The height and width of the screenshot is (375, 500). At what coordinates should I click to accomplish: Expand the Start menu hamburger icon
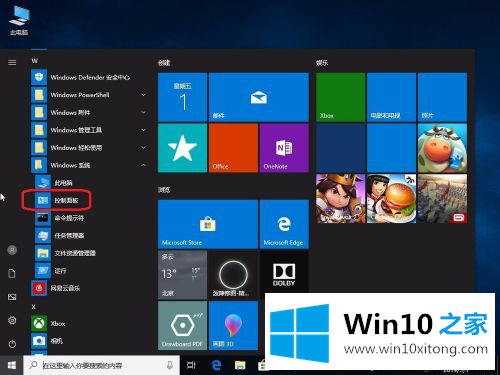point(12,63)
